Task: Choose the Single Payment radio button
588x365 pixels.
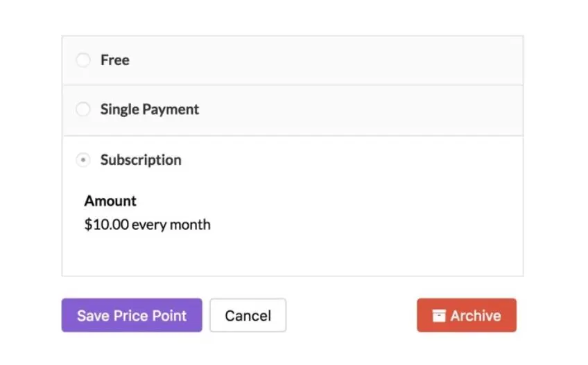Action: click(x=83, y=109)
